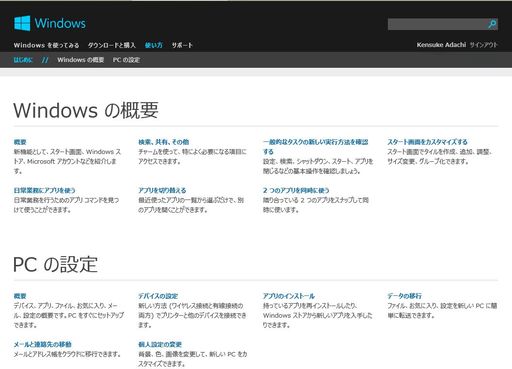Open the 'Windows を使ってみる' menu item

[x=46, y=45]
